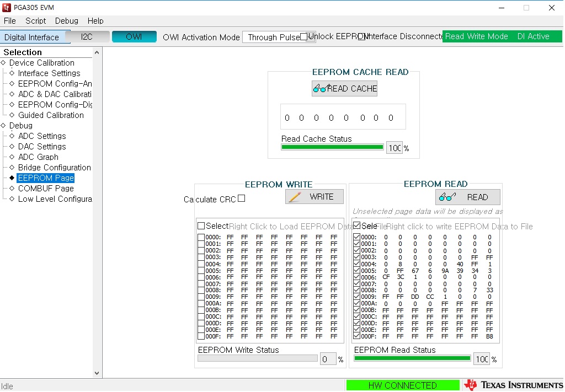
Task: Click the Idle status text
Action: coord(7,386)
